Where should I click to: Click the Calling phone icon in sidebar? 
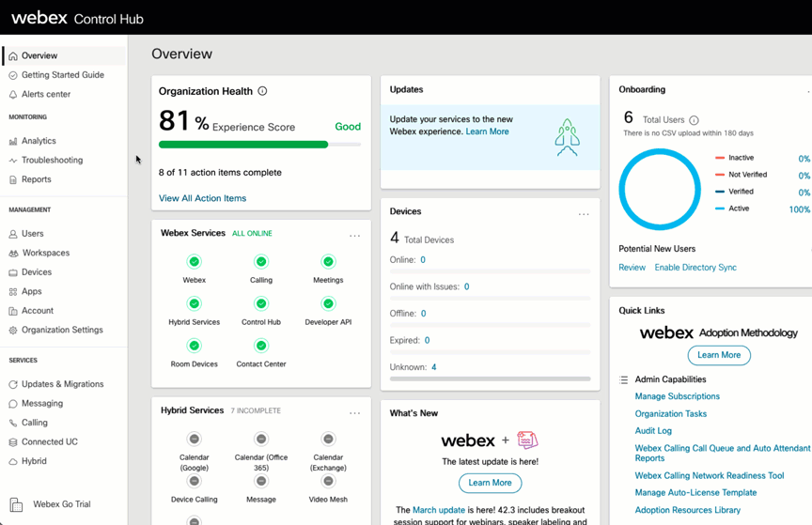click(13, 423)
